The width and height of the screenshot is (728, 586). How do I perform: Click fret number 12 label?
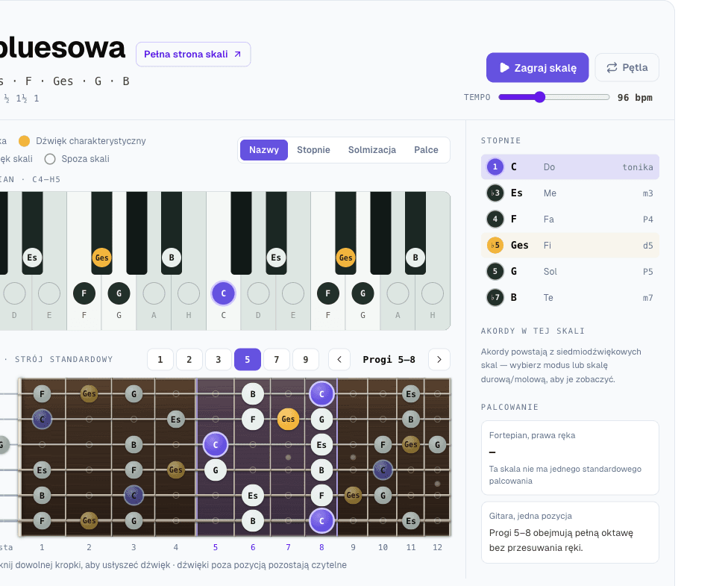(x=437, y=547)
